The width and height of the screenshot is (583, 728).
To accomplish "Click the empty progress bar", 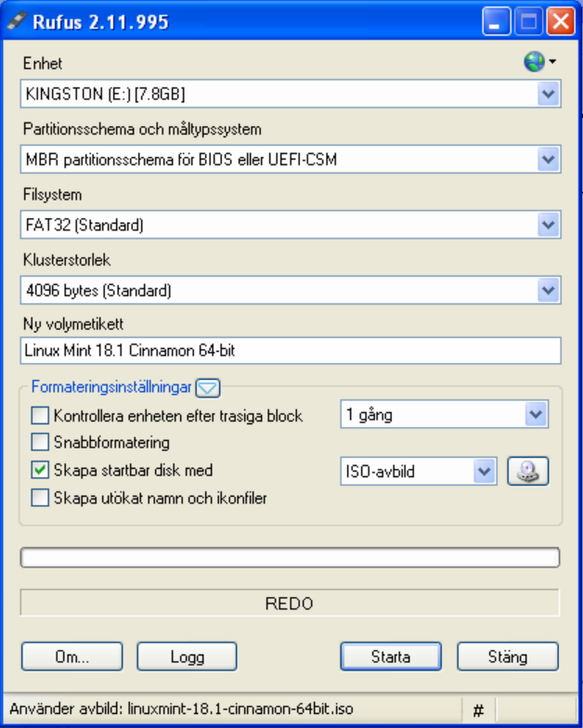I will point(290,557).
